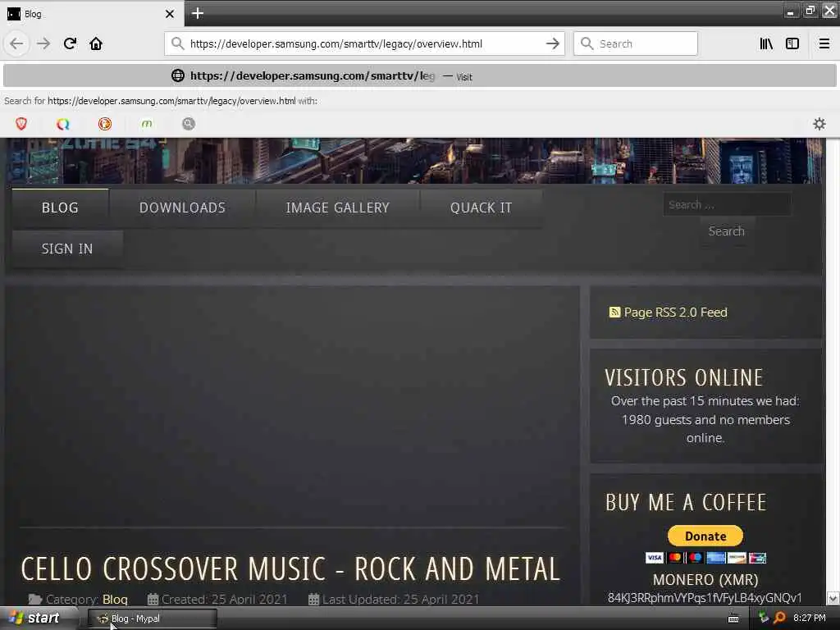Select the Blog browser tab

click(x=92, y=14)
